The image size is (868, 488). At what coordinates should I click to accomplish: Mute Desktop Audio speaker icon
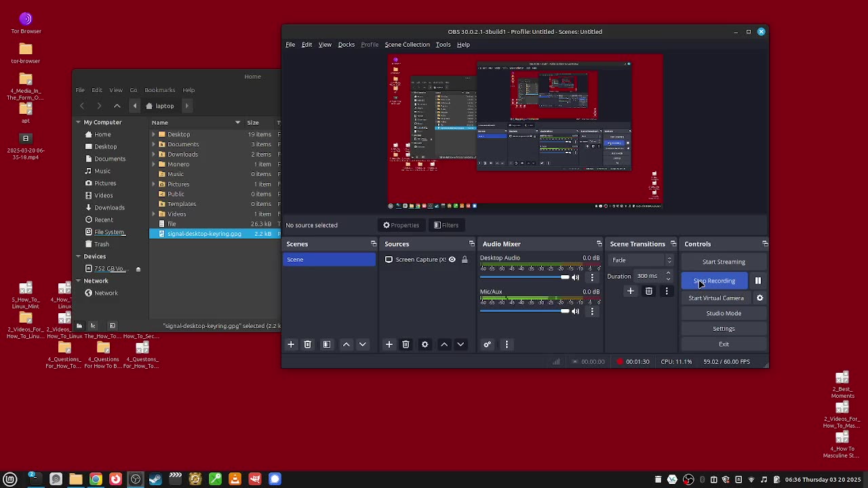(575, 277)
